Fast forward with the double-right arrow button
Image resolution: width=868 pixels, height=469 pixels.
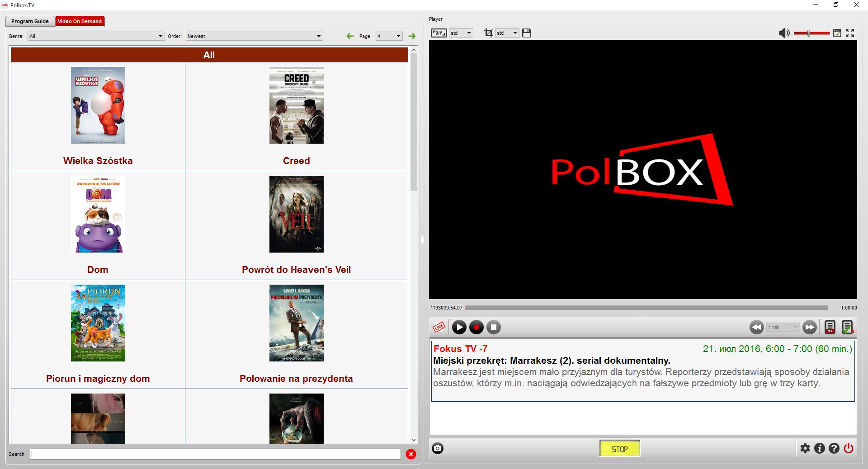(x=810, y=327)
